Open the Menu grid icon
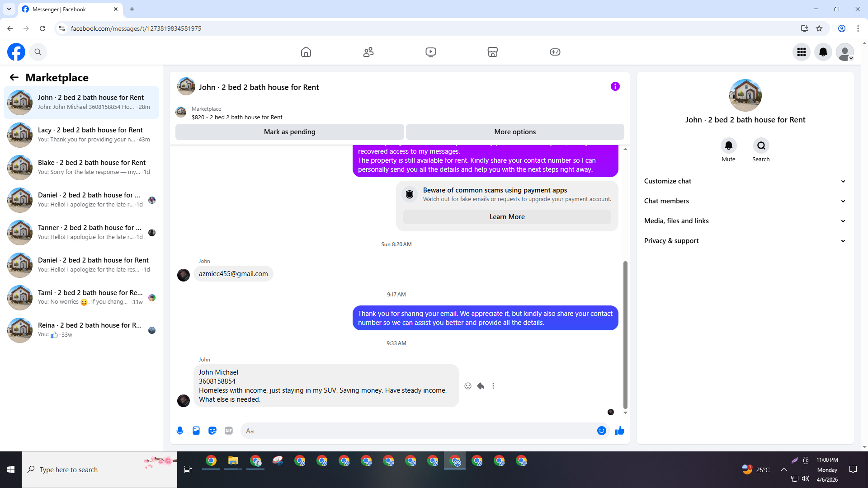 (802, 52)
